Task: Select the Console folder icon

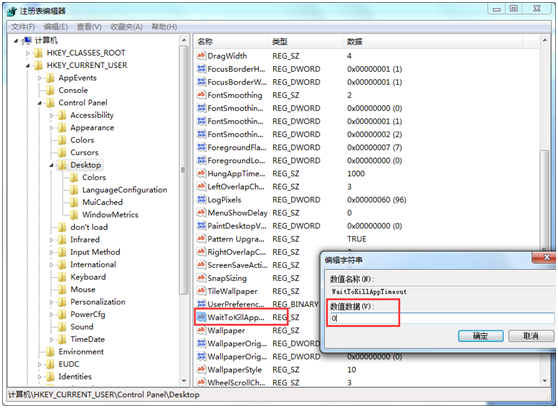Action: click(x=51, y=90)
